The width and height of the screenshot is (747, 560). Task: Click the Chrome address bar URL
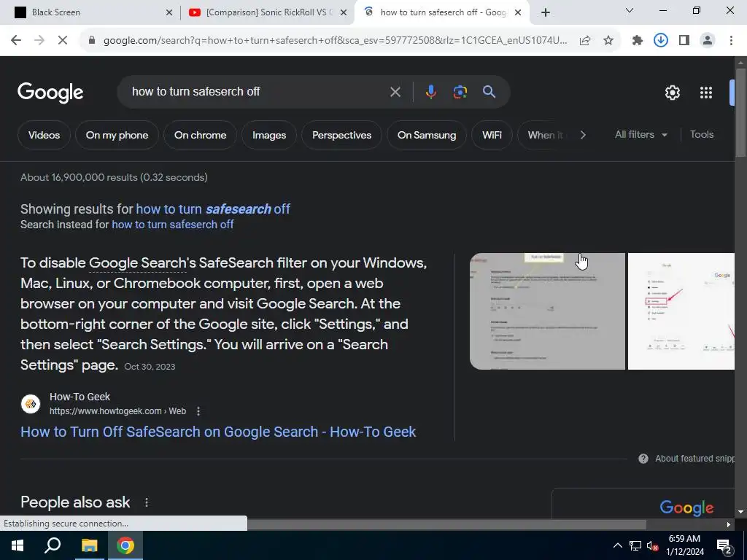335,41
